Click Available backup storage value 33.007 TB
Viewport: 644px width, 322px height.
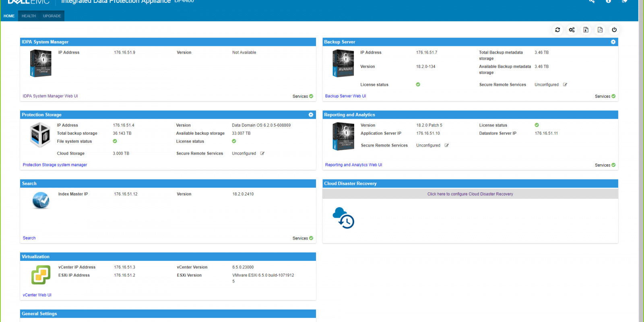click(x=241, y=134)
